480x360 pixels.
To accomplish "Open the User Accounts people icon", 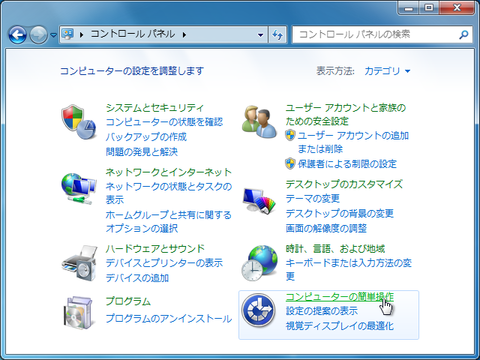I will click(x=259, y=122).
